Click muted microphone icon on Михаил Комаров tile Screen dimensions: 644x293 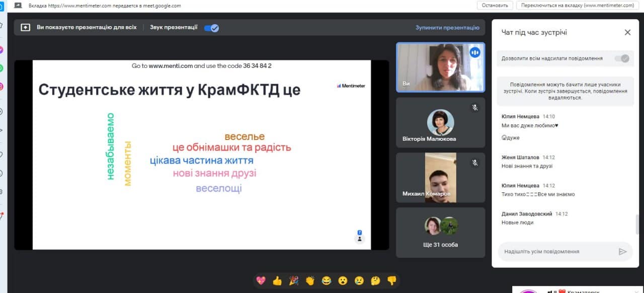[x=474, y=163]
